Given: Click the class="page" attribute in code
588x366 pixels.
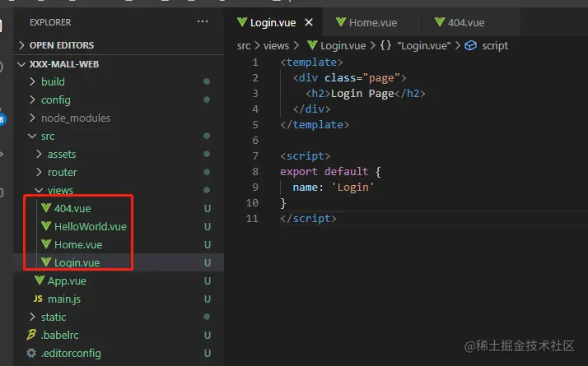Looking at the screenshot, I should pyautogui.click(x=362, y=78).
